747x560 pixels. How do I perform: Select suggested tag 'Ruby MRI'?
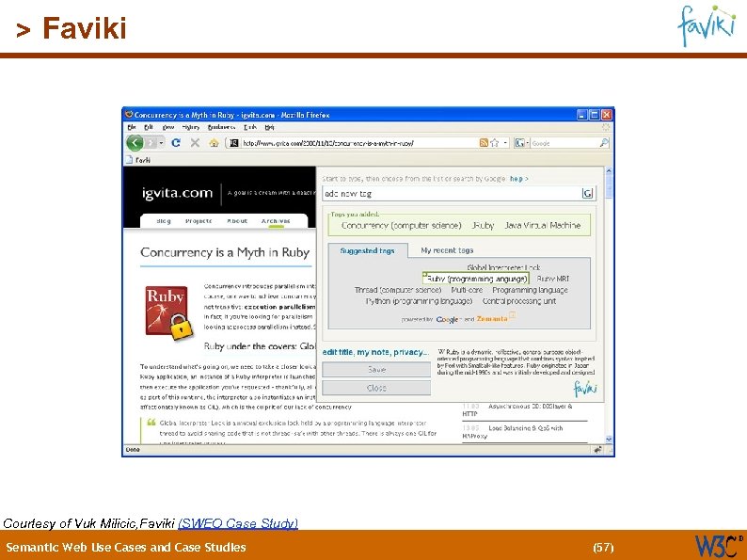(x=552, y=279)
